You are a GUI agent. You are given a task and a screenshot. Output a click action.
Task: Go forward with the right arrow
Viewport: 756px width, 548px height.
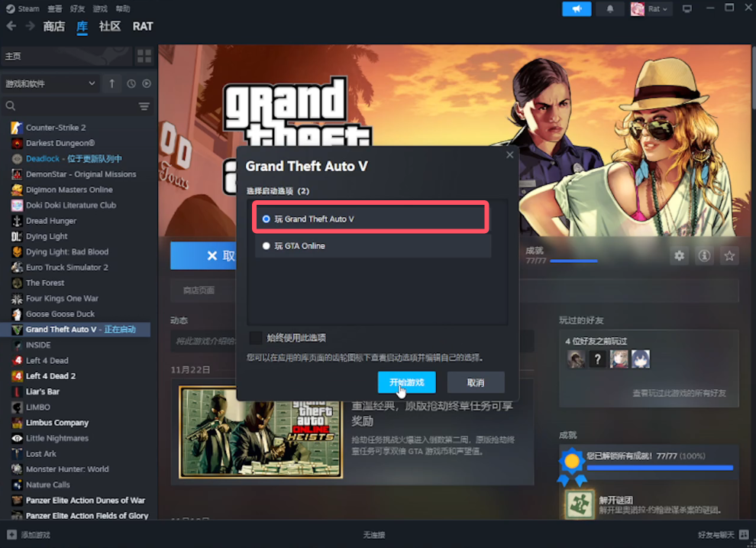point(30,26)
